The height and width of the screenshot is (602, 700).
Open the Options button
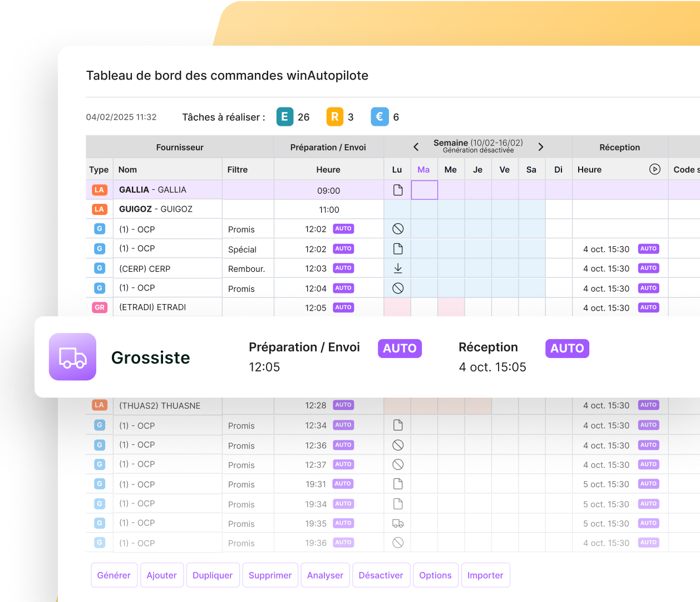[x=435, y=575]
